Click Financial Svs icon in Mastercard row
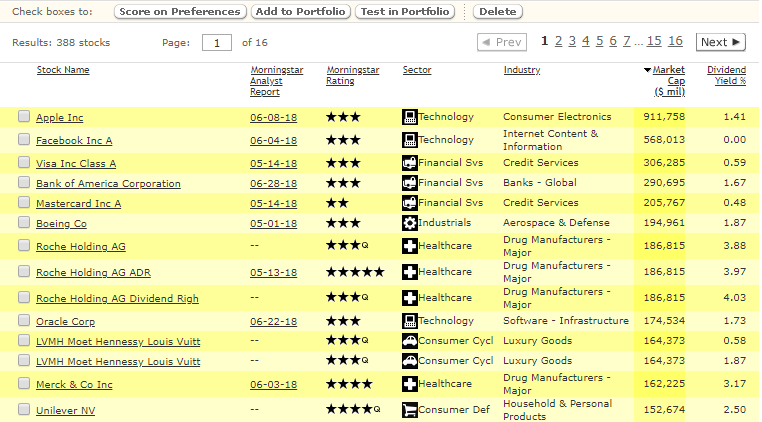 click(x=410, y=203)
